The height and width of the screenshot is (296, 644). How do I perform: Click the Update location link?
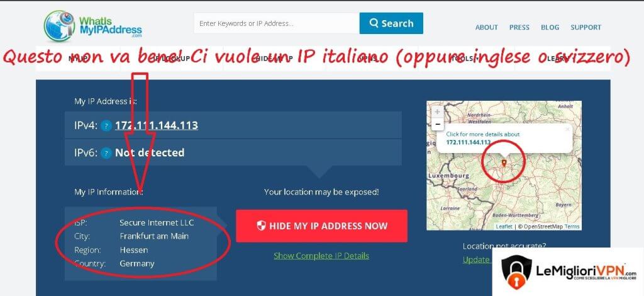(477, 259)
